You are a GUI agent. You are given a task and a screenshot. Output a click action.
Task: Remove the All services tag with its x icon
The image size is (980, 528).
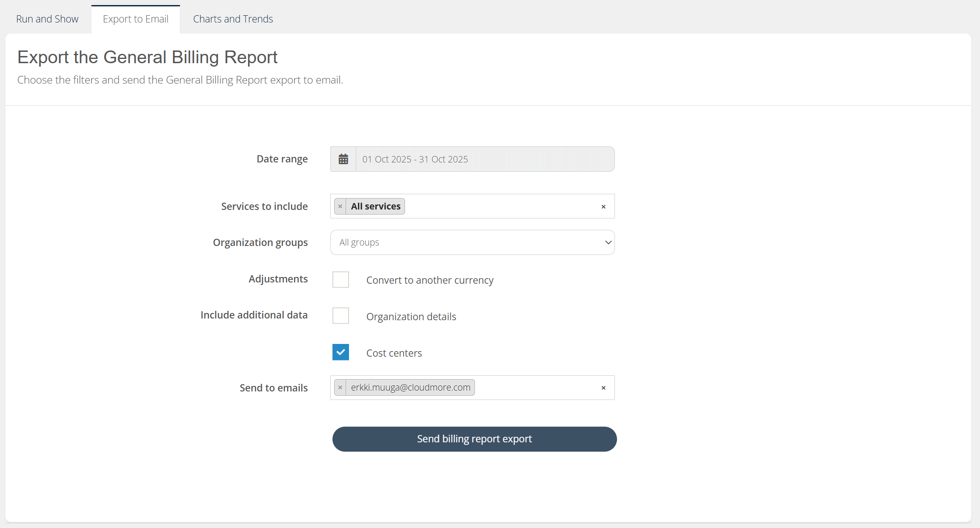340,206
